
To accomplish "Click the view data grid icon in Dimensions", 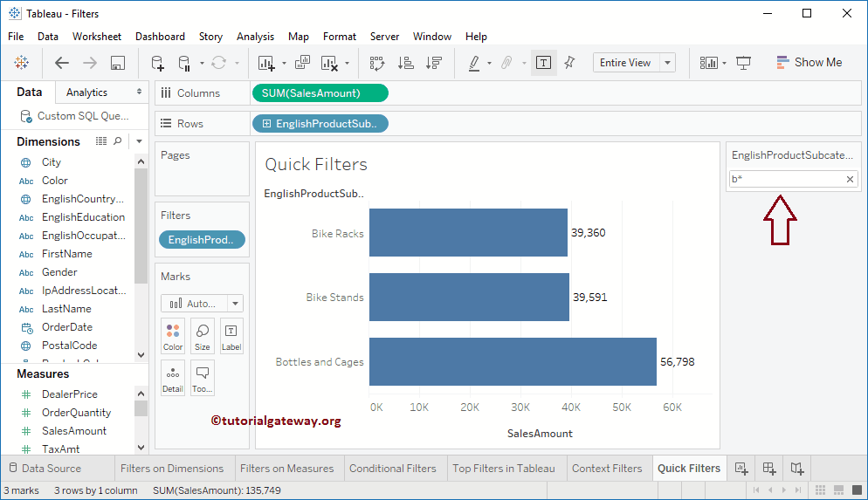I will click(x=100, y=141).
